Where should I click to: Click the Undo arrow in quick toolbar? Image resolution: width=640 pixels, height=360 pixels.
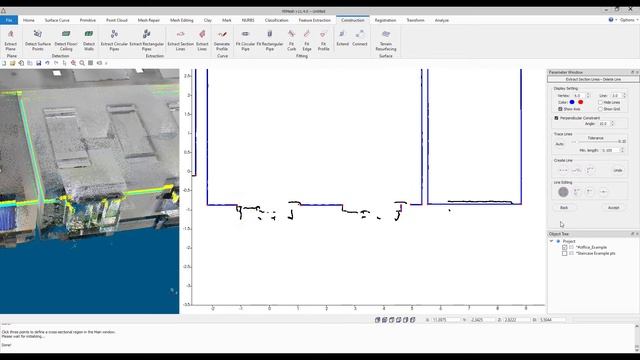(x=47, y=63)
